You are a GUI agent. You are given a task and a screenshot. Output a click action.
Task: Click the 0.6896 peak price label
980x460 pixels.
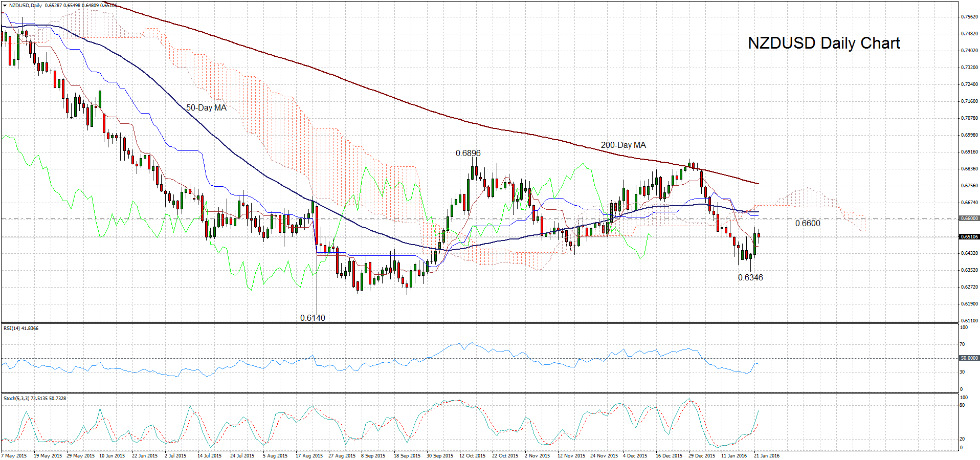click(x=468, y=153)
